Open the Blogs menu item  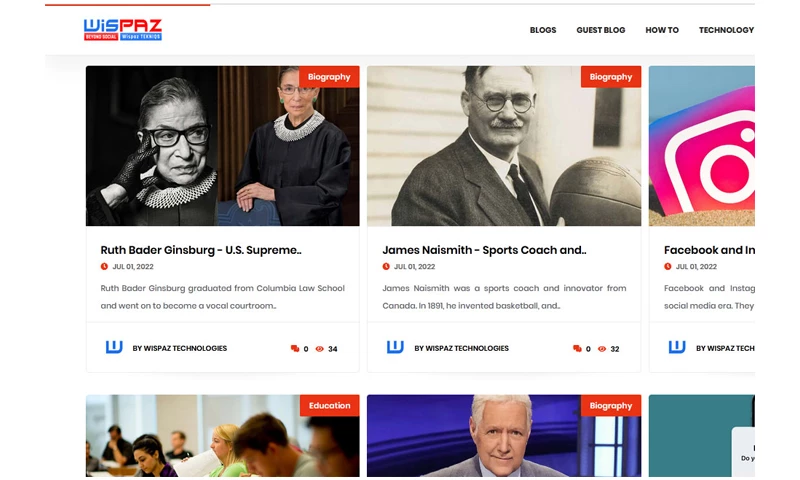(543, 30)
